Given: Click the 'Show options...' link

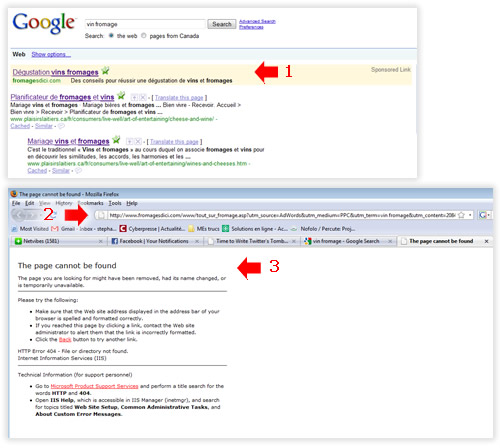Looking at the screenshot, I should coord(51,54).
